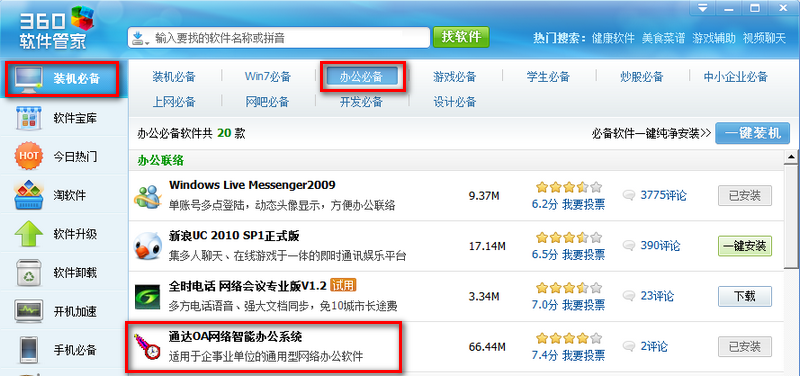This screenshot has width=800, height=376.
Task: Click the software list vertical scrollbar thumb
Action: (791, 215)
